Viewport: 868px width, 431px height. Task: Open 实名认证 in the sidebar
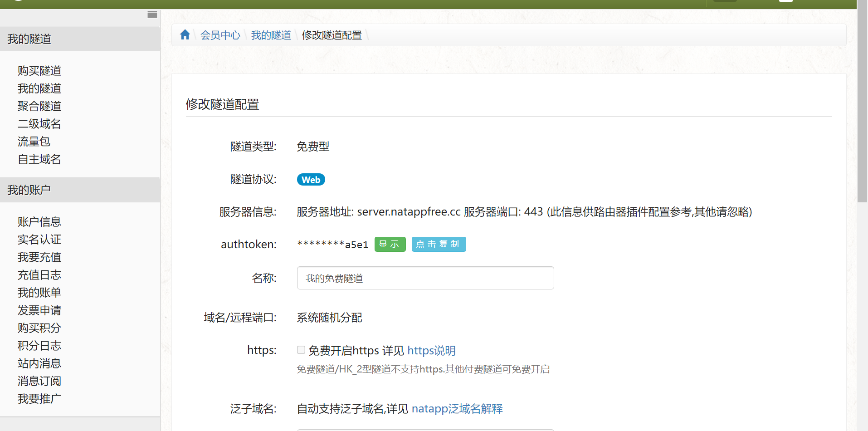39,240
